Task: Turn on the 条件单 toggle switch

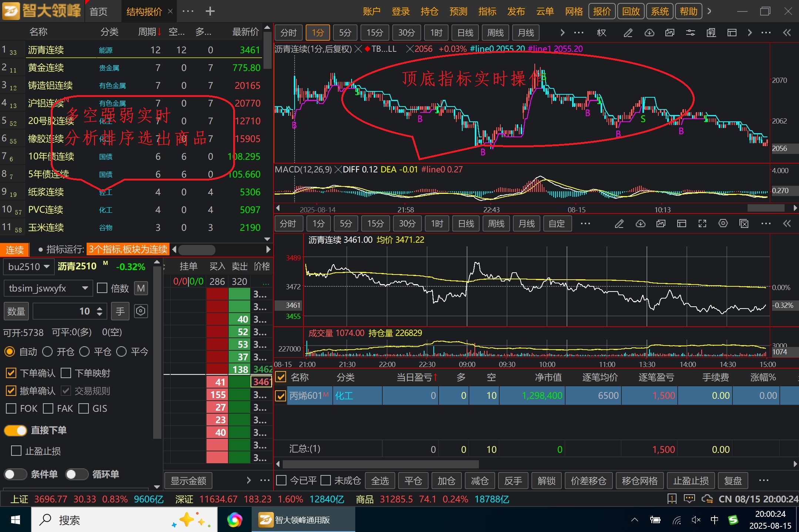Action: coord(16,474)
